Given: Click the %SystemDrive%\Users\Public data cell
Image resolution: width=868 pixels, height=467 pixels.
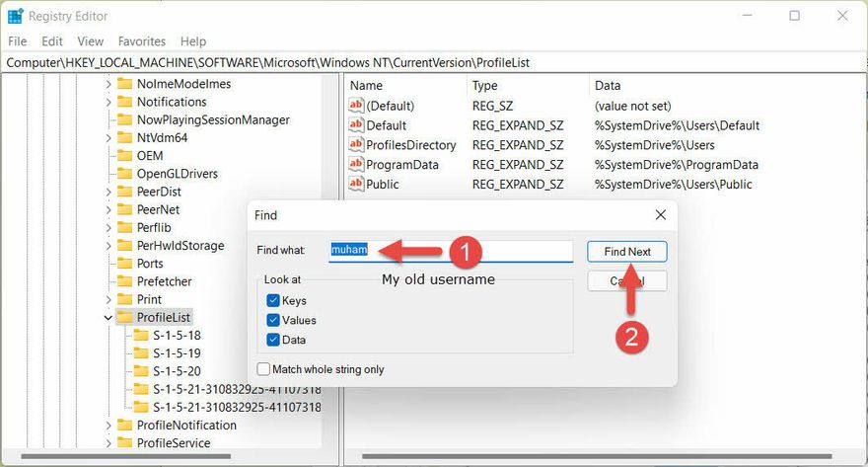Looking at the screenshot, I should 673,185.
